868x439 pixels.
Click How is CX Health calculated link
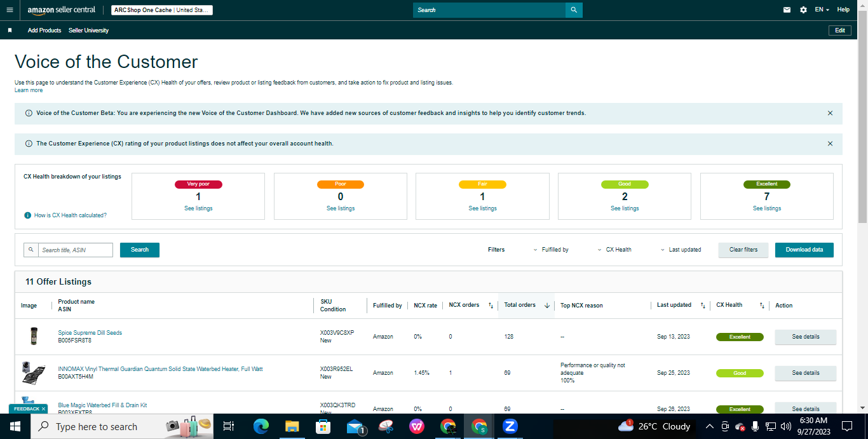point(71,215)
